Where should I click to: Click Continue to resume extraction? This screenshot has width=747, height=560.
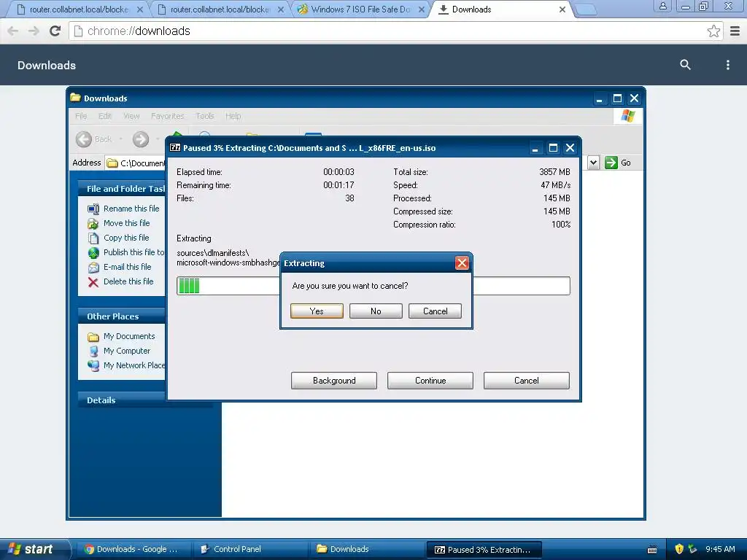(430, 381)
